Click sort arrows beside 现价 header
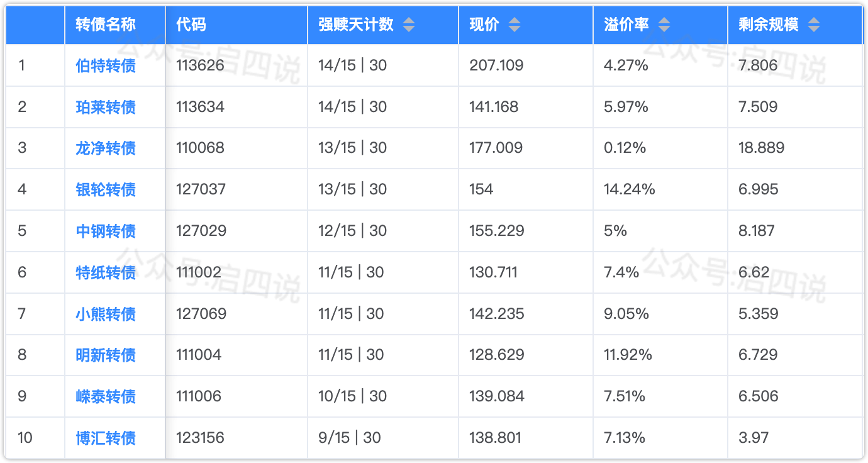The height and width of the screenshot is (463, 868). point(515,25)
